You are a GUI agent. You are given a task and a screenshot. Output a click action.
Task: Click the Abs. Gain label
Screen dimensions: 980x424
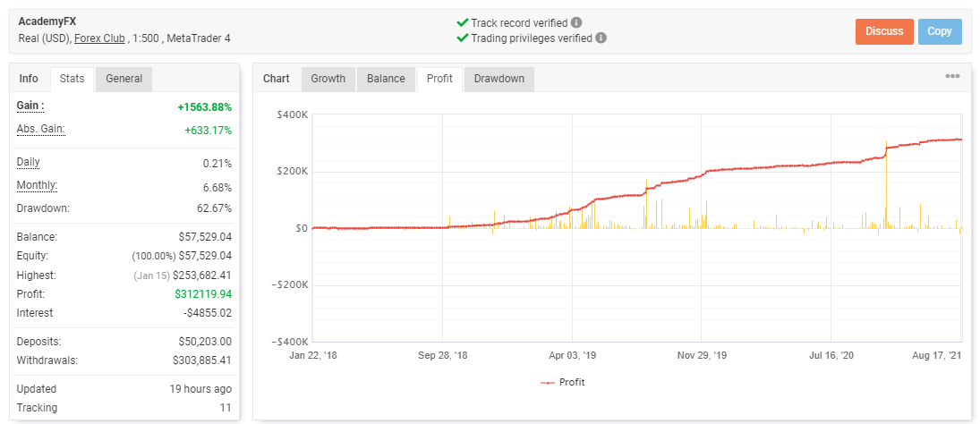40,129
